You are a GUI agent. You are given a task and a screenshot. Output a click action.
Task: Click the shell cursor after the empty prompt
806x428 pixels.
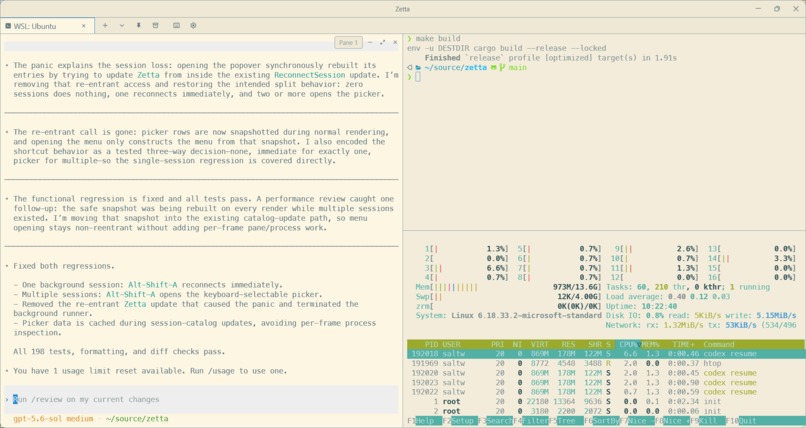418,77
